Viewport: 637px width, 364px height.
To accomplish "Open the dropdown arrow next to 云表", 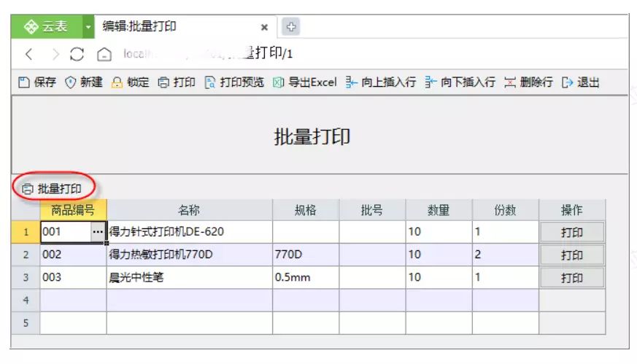I will point(88,27).
